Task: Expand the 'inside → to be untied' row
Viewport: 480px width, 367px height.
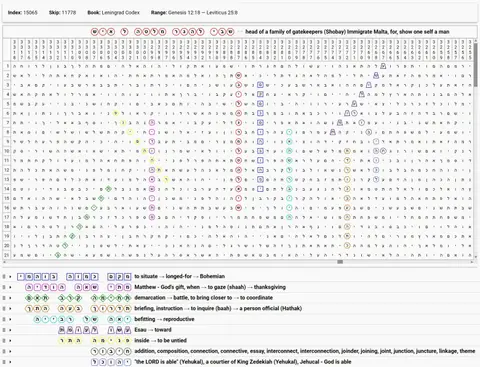Action: tap(10, 340)
